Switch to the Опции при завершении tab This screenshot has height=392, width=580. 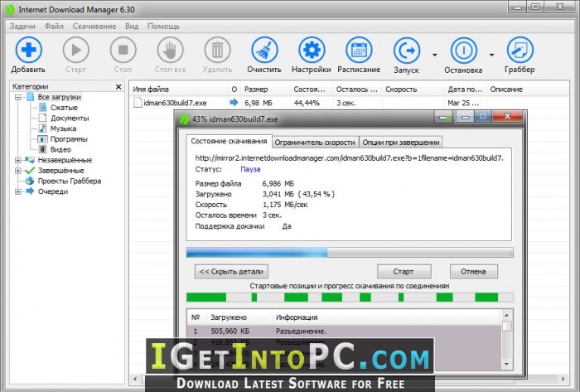[x=401, y=143]
